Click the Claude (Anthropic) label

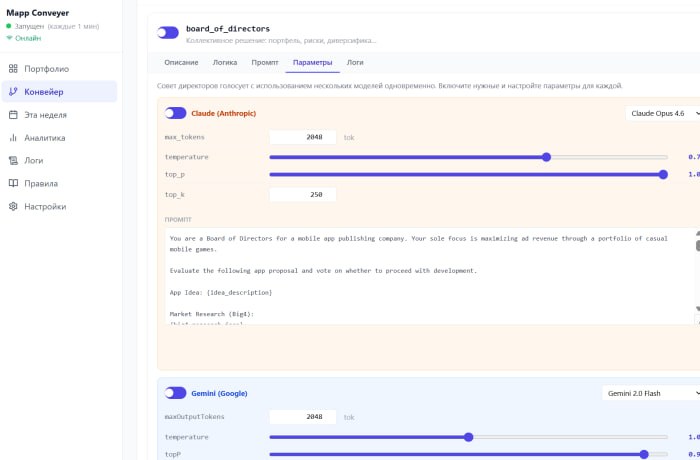tap(224, 113)
